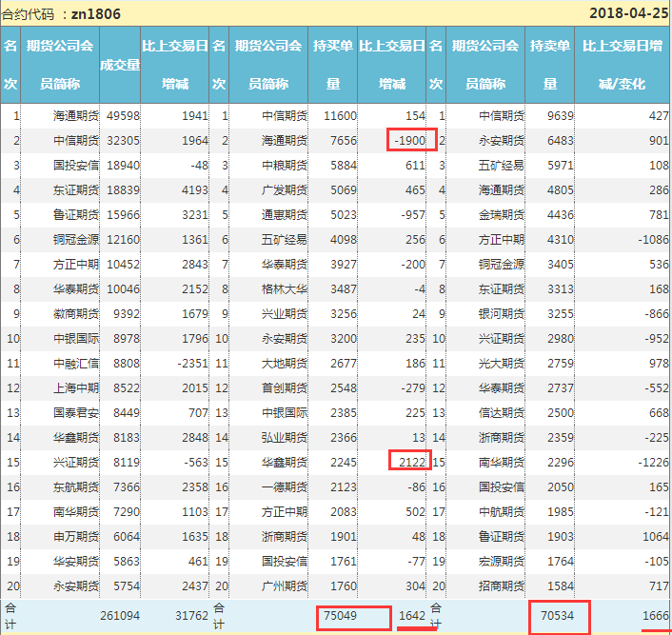Click volume change value -2351
Screen dimensions: 672x635
192,364
